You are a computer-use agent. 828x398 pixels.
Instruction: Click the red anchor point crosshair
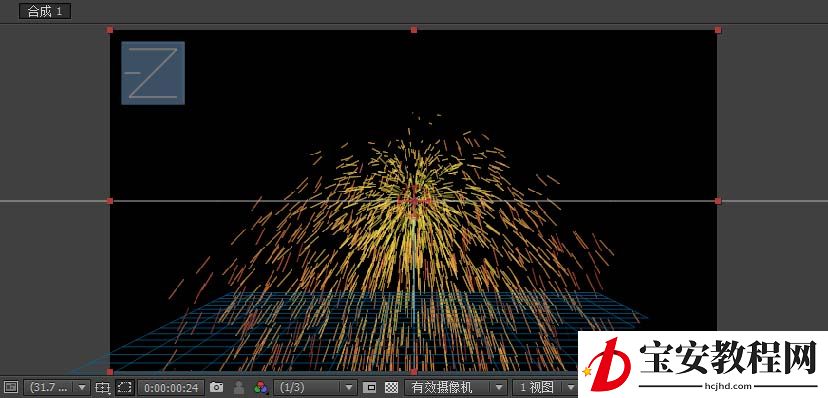414,201
